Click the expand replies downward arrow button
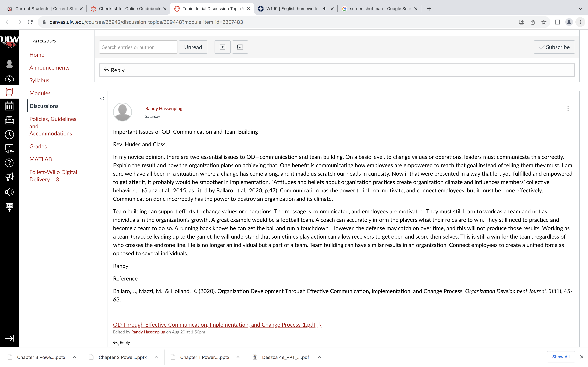 point(240,47)
